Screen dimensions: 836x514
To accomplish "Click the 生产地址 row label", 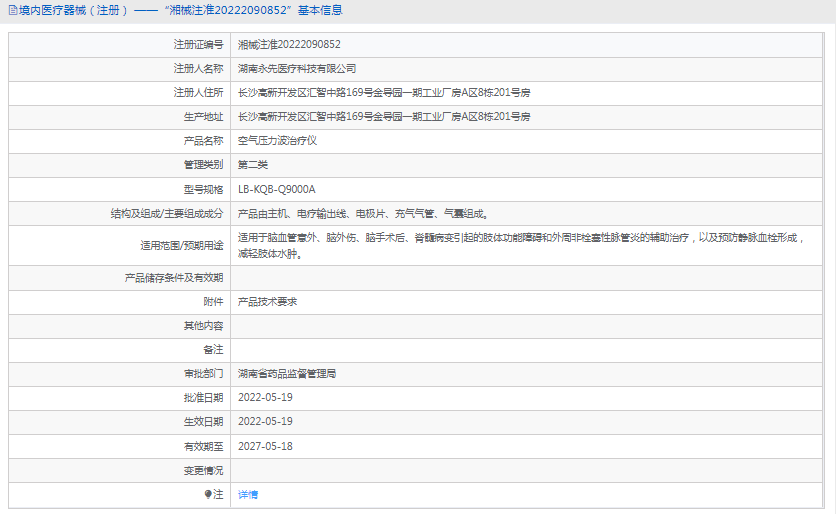I will click(x=204, y=117).
